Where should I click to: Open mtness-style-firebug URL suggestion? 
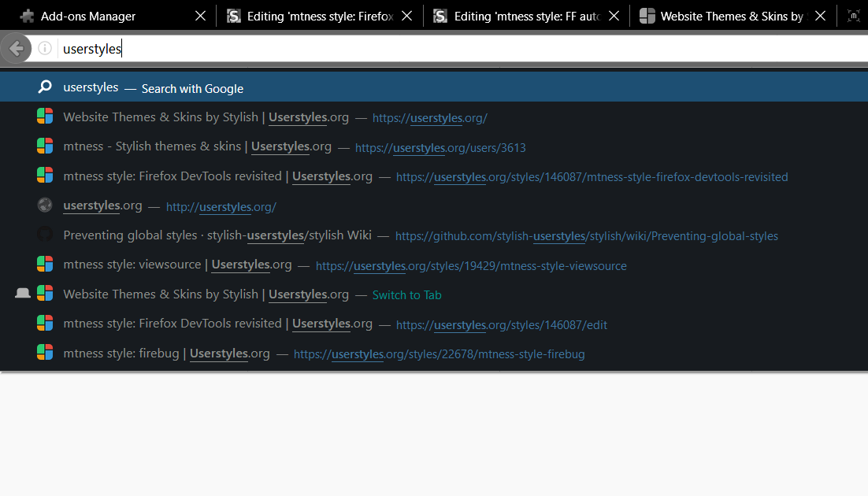[439, 354]
